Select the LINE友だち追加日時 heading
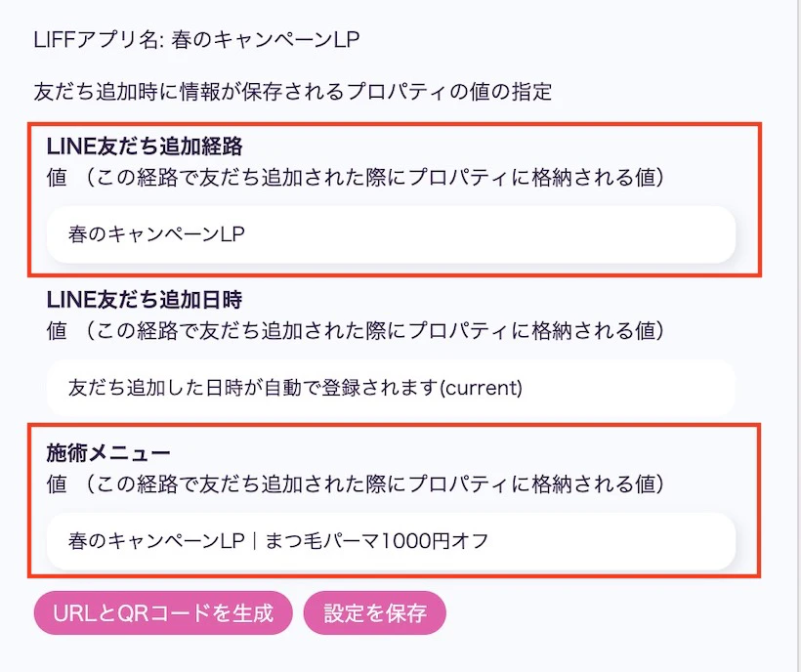The width and height of the screenshot is (801, 672). coord(145,300)
